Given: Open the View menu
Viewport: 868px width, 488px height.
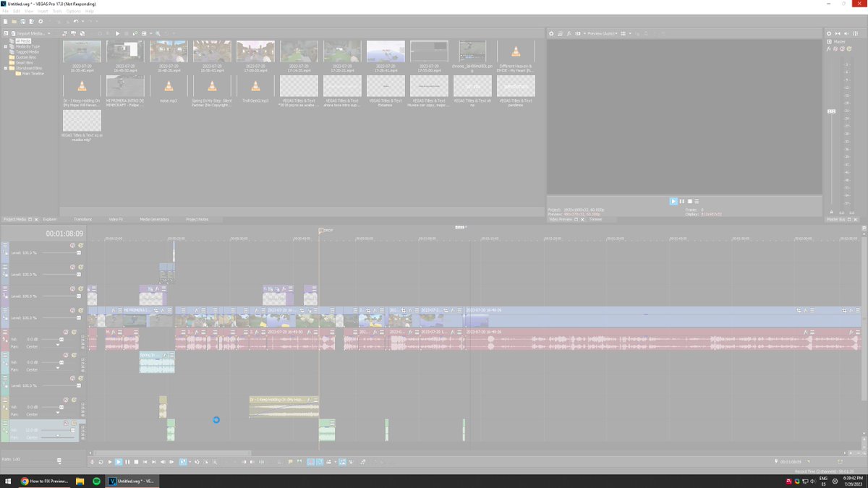Looking at the screenshot, I should coord(29,12).
